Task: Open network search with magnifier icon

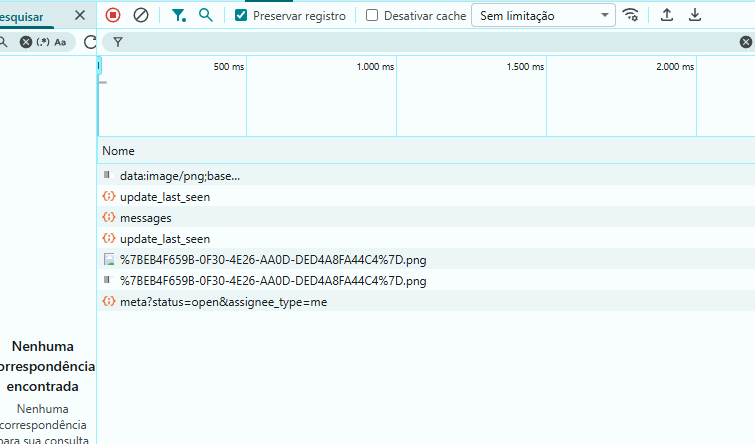Action: (206, 15)
